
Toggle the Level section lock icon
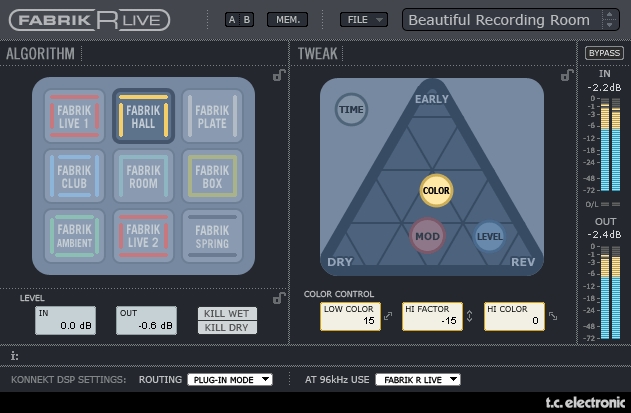point(279,298)
